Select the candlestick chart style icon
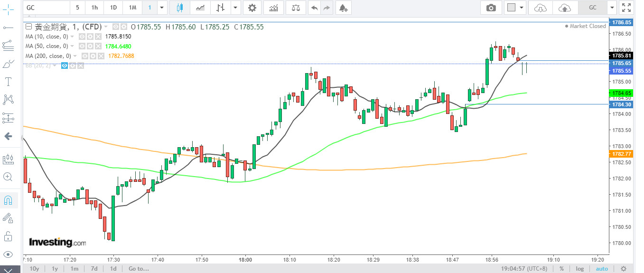This screenshot has height=273, width=644. pyautogui.click(x=179, y=8)
